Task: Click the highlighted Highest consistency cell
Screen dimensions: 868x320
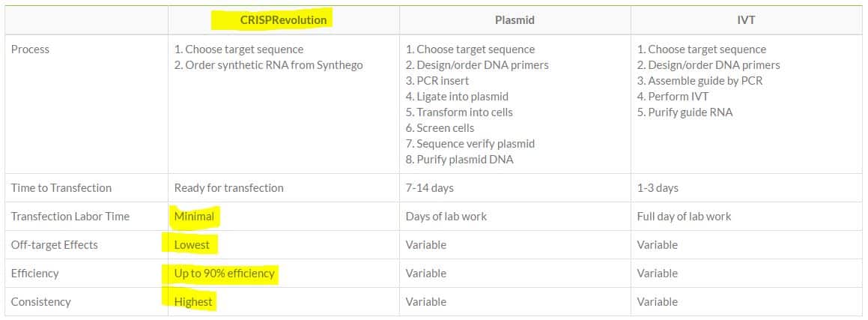Action: [x=193, y=302]
